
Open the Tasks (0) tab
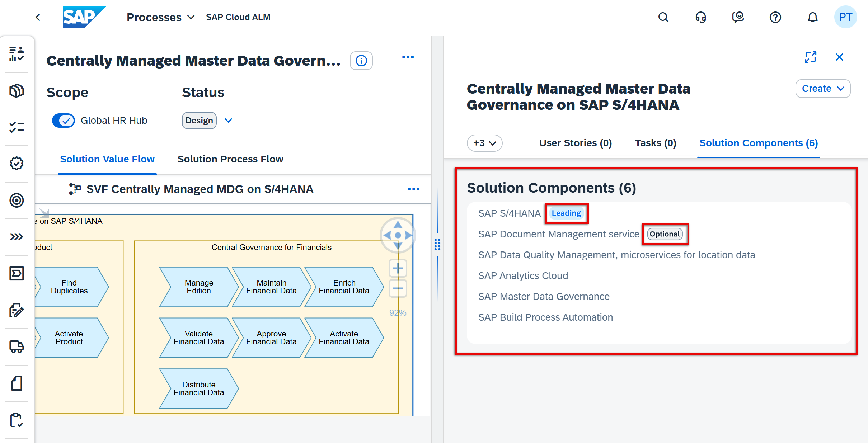point(655,143)
